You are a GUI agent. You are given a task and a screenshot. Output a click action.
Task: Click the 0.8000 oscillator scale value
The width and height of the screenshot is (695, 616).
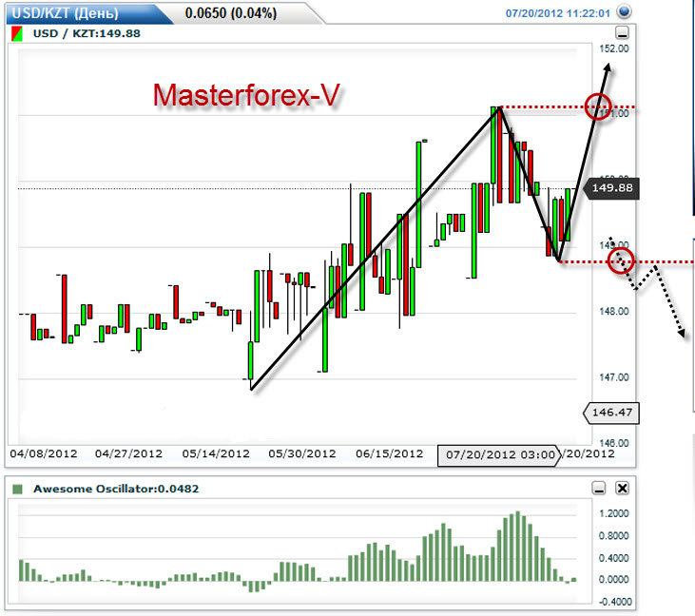pos(614,536)
